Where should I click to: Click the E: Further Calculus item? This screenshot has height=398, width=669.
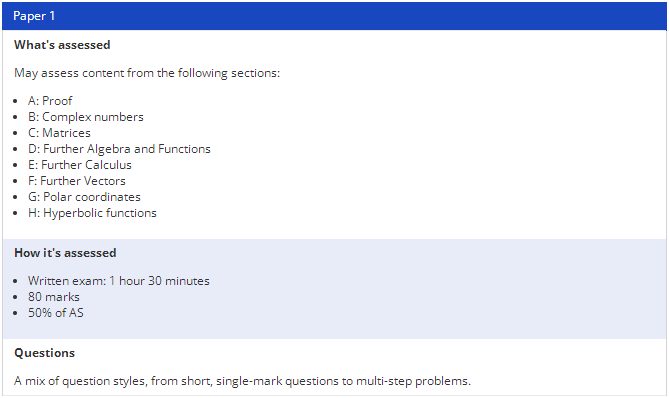(x=80, y=165)
